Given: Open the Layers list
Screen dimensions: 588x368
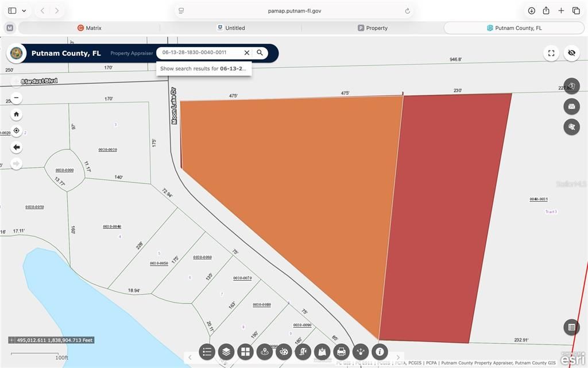Looking at the screenshot, I should point(226,352).
